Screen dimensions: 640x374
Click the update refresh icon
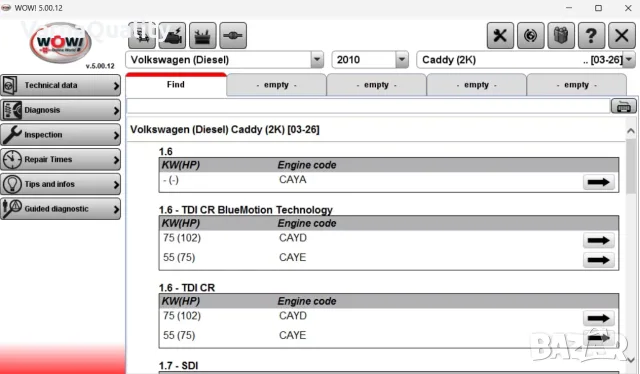531,36
